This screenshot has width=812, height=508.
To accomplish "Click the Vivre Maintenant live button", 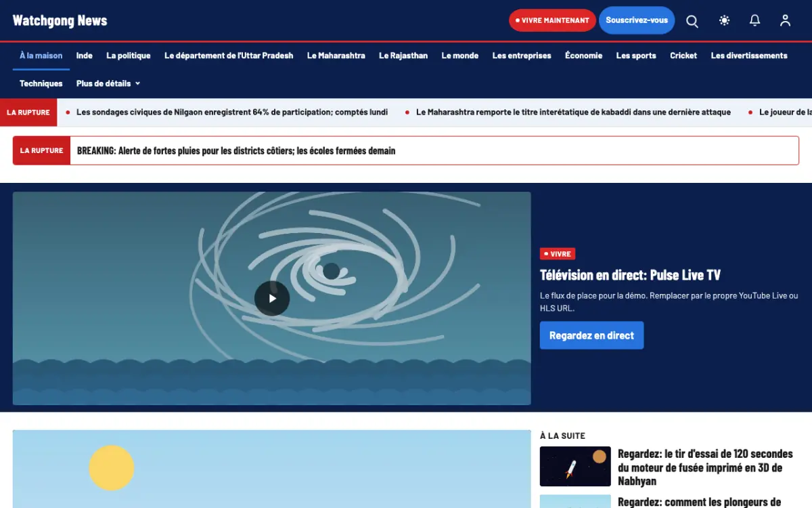I will tap(552, 20).
